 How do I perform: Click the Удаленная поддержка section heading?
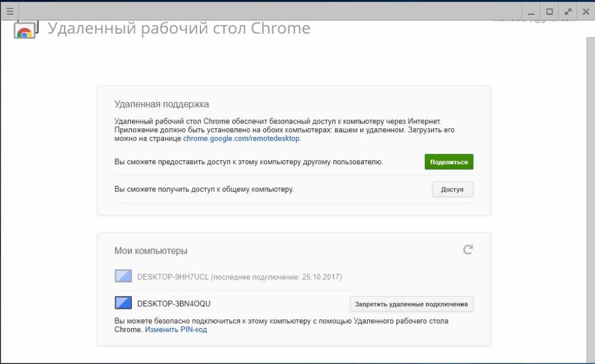[x=162, y=104]
